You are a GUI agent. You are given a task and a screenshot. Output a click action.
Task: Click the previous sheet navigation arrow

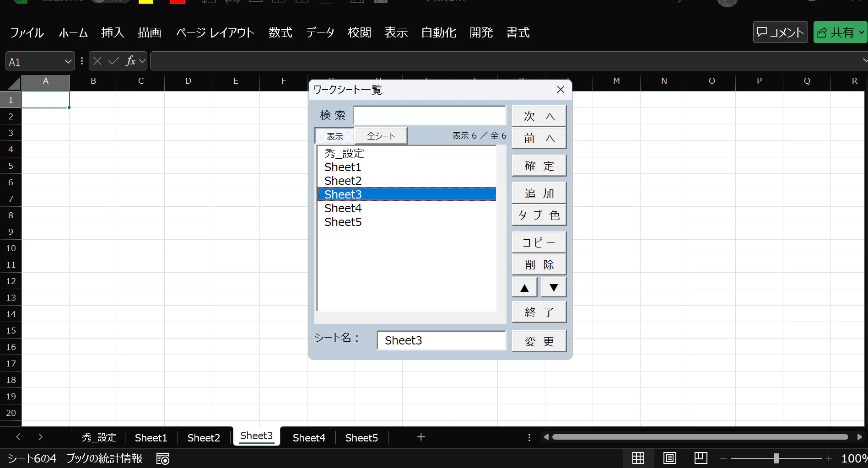18,437
